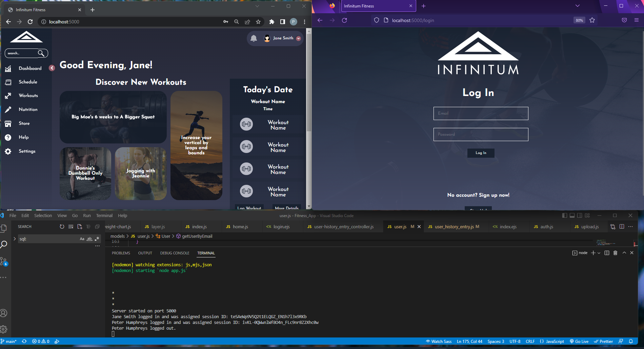644x349 pixels.
Task: Toggle match case in the Search panel
Action: coord(82,239)
